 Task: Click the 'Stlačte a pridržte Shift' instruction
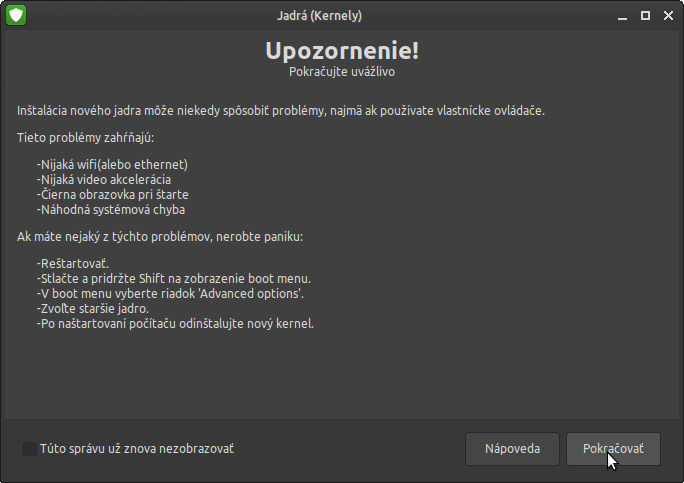(x=174, y=278)
